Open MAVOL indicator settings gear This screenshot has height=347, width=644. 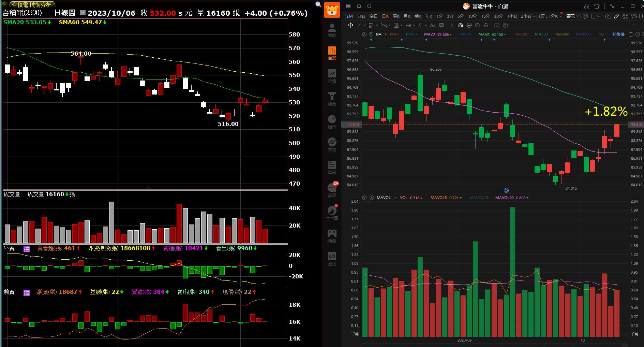[364, 198]
